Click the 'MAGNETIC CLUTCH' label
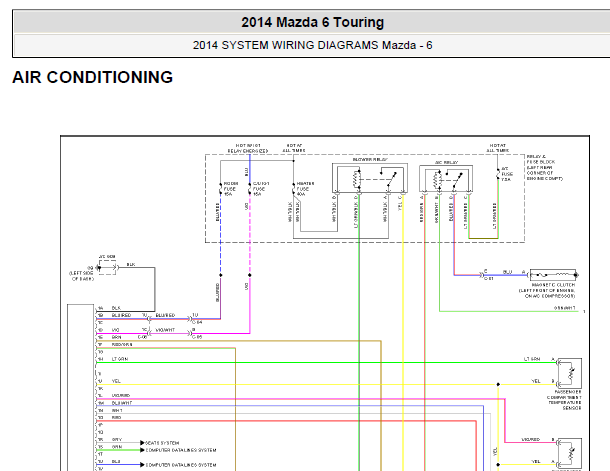Screen dimensions: 610x471 (553, 285)
